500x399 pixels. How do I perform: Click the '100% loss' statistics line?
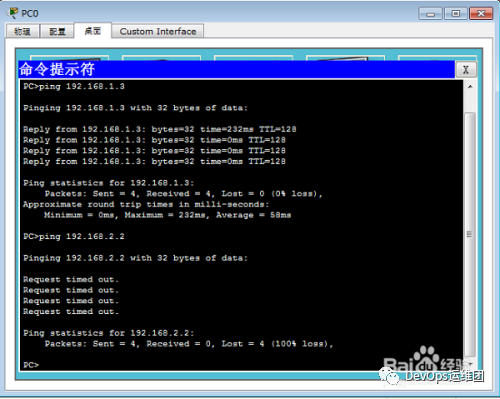point(189,344)
